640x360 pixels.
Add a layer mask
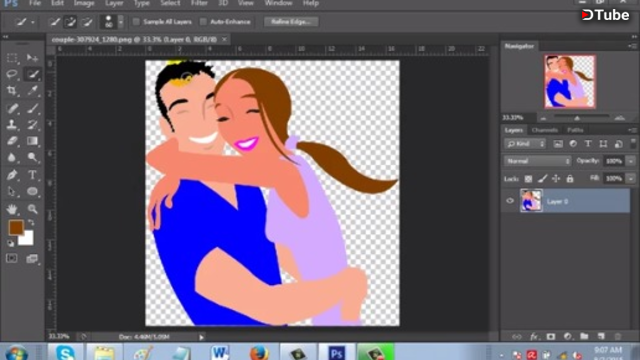(551, 337)
